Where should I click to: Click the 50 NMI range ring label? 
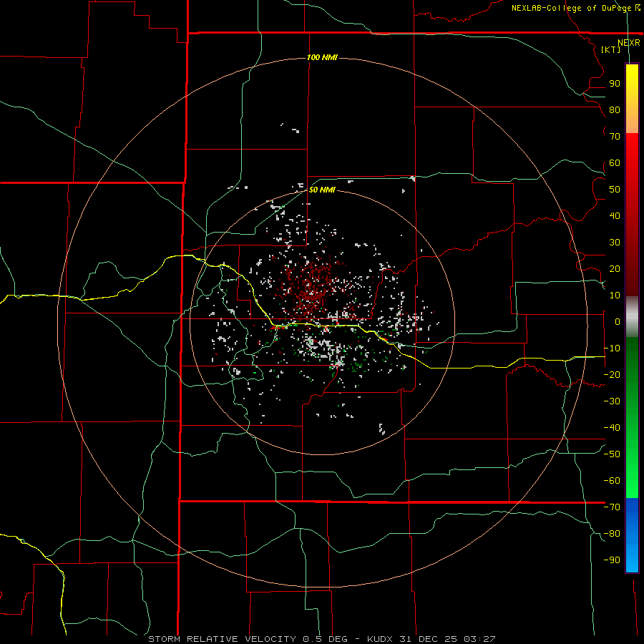click(322, 190)
